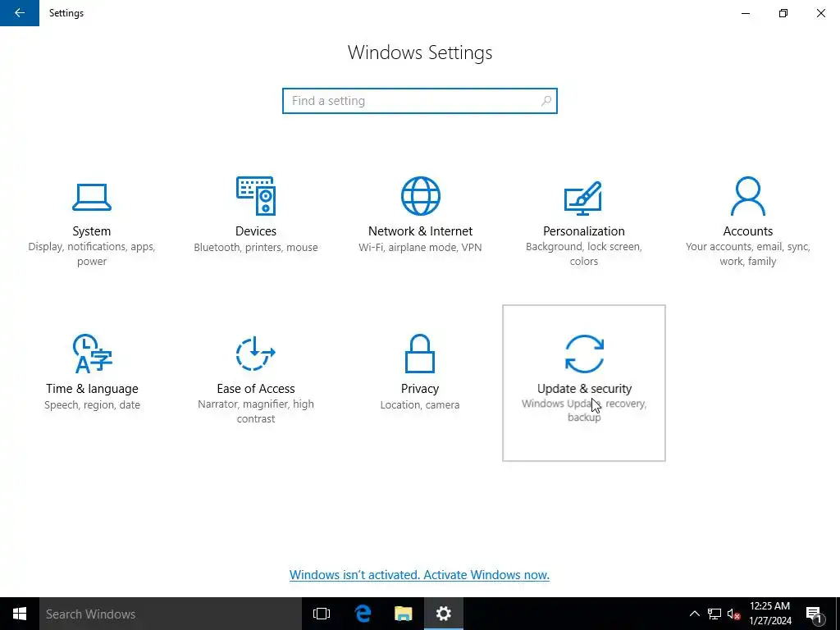The image size is (840, 630).
Task: Open the muted volume tray icon
Action: pyautogui.click(x=733, y=614)
